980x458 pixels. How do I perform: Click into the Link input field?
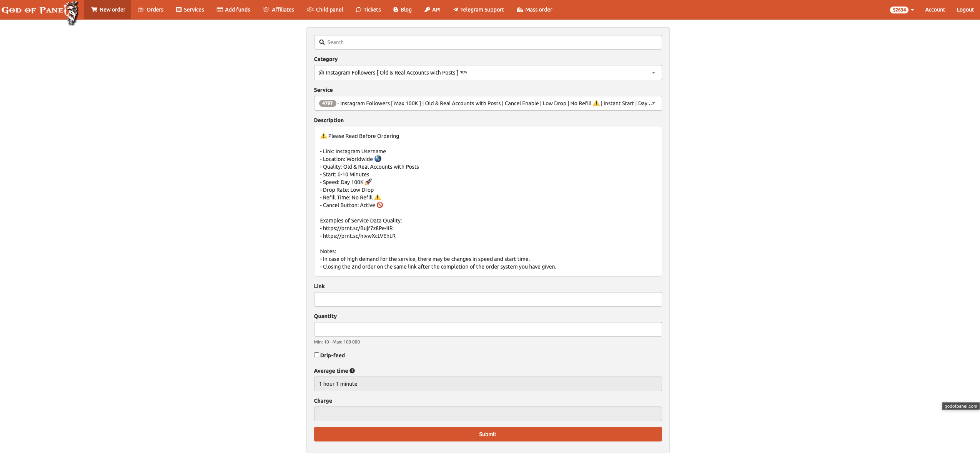[488, 299]
